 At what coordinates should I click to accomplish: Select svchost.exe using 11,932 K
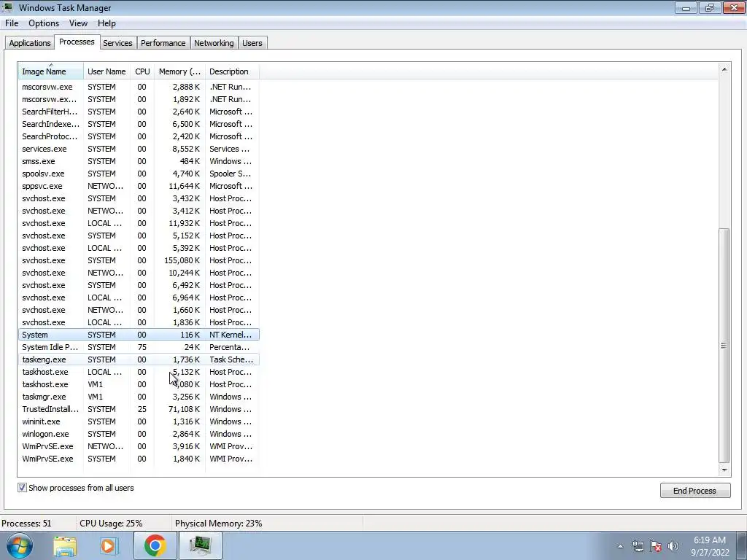tap(139, 223)
